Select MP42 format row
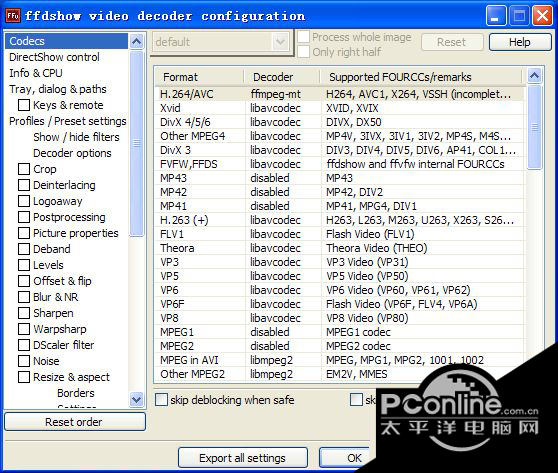Viewport: 558px width, 473px height. tap(340, 192)
